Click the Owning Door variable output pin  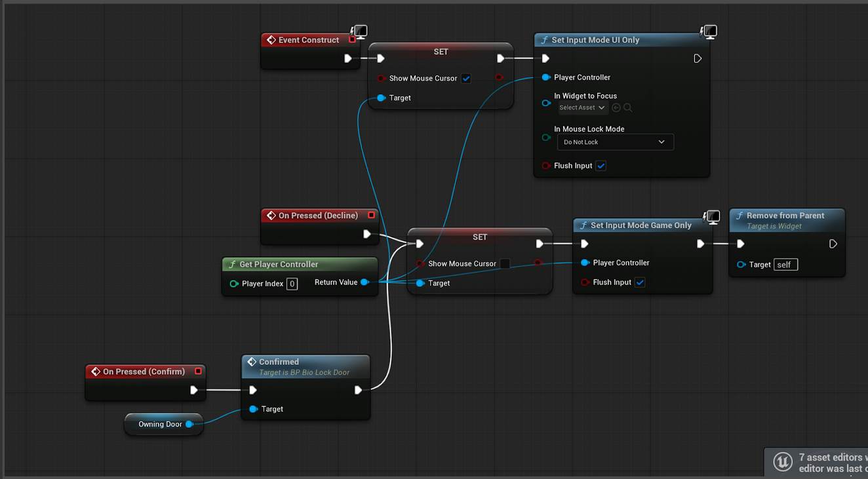[x=189, y=424]
